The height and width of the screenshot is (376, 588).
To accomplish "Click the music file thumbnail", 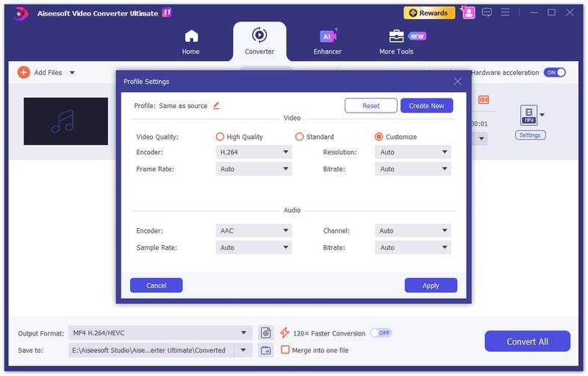I will 65,121.
